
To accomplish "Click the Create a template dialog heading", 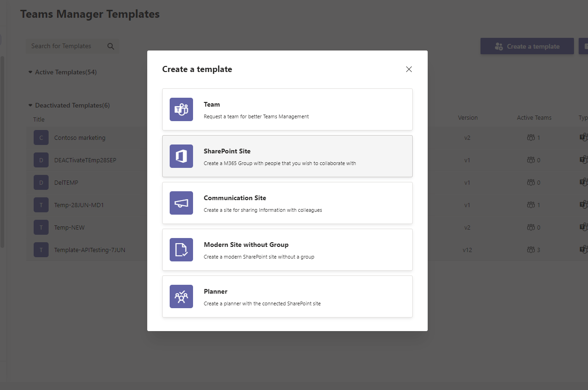I will point(197,69).
